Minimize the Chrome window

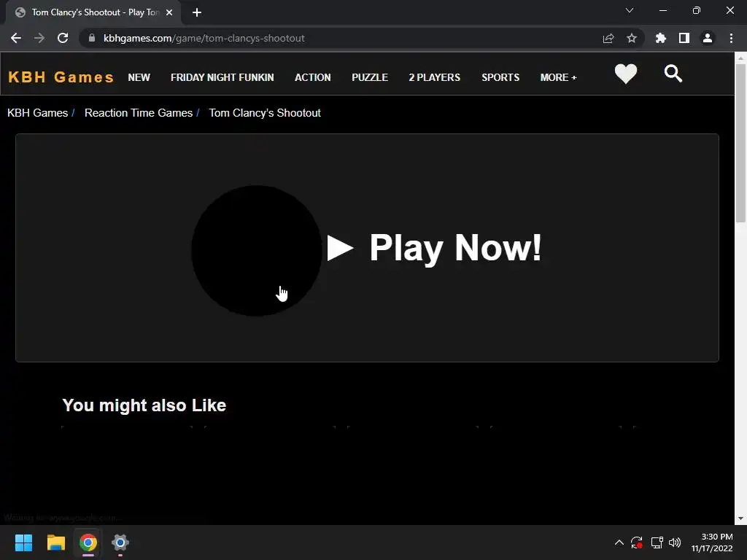point(662,10)
